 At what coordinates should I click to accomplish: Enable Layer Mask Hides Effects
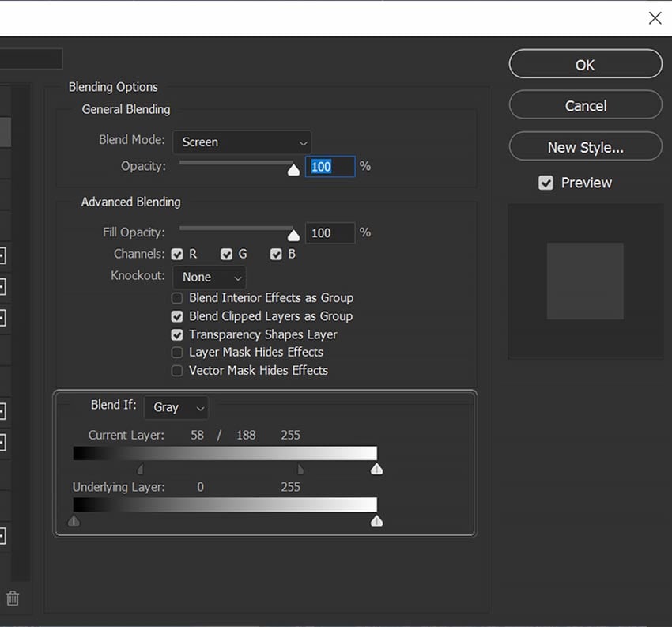pos(177,353)
